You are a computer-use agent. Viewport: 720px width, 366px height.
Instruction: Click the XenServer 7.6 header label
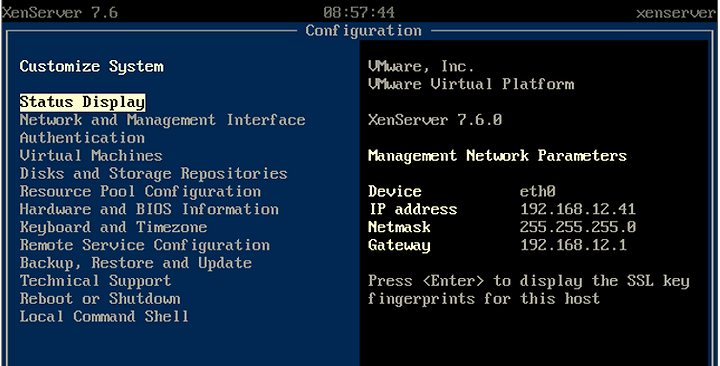[x=60, y=12]
